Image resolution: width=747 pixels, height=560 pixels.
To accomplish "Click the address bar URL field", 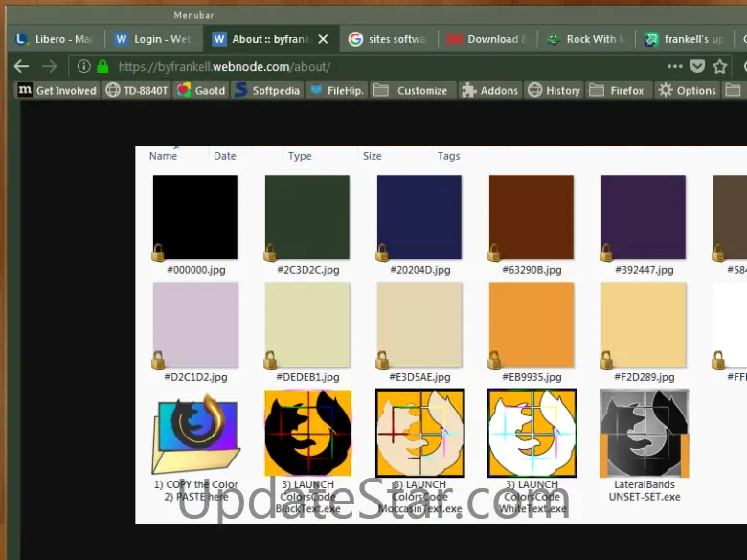I will pos(383,67).
